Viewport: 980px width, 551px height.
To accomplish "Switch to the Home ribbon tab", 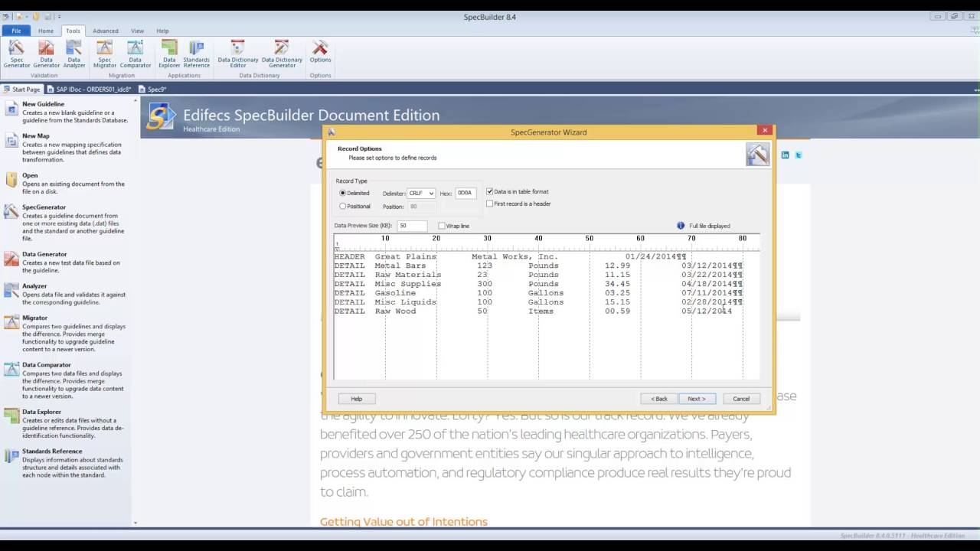I will 46,31.
